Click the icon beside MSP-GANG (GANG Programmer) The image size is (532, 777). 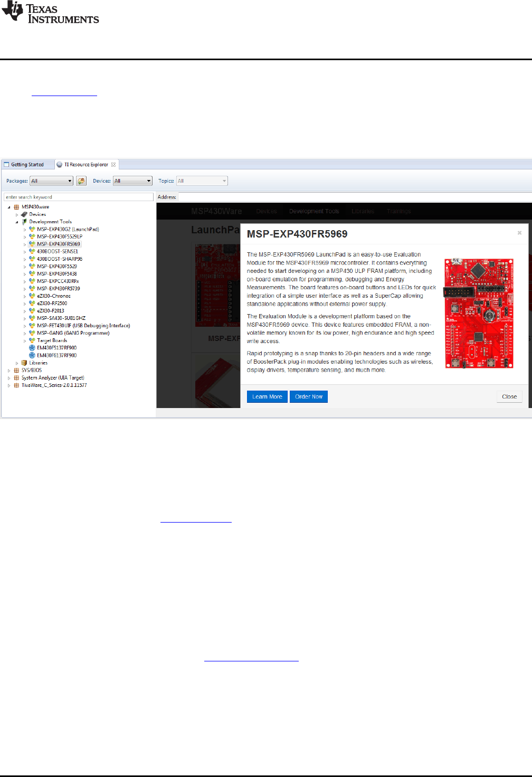pyautogui.click(x=32, y=333)
